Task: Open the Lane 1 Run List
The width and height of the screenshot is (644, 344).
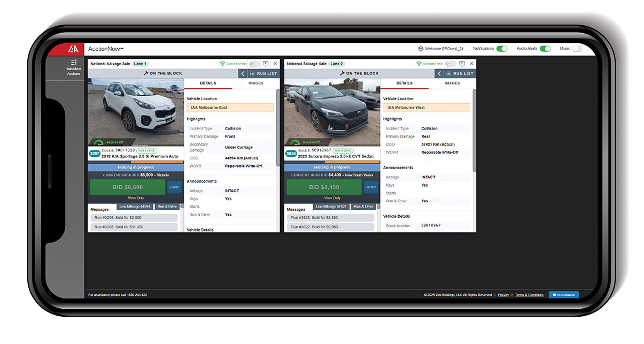Action: [x=263, y=73]
